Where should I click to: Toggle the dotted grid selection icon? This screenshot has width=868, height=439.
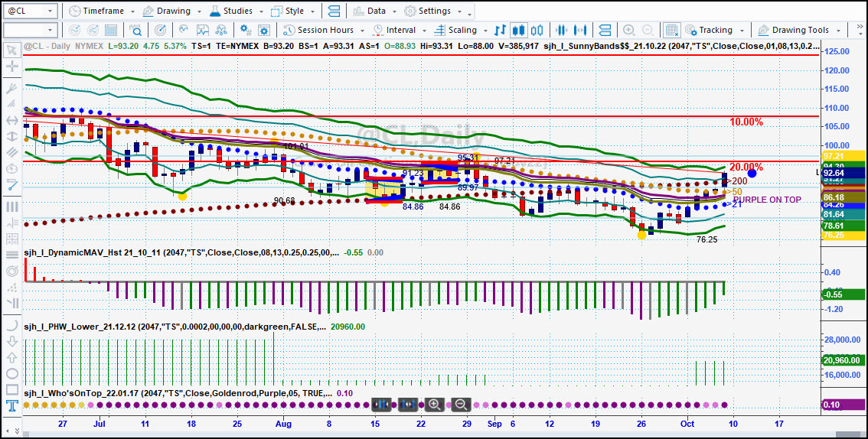coord(672,30)
